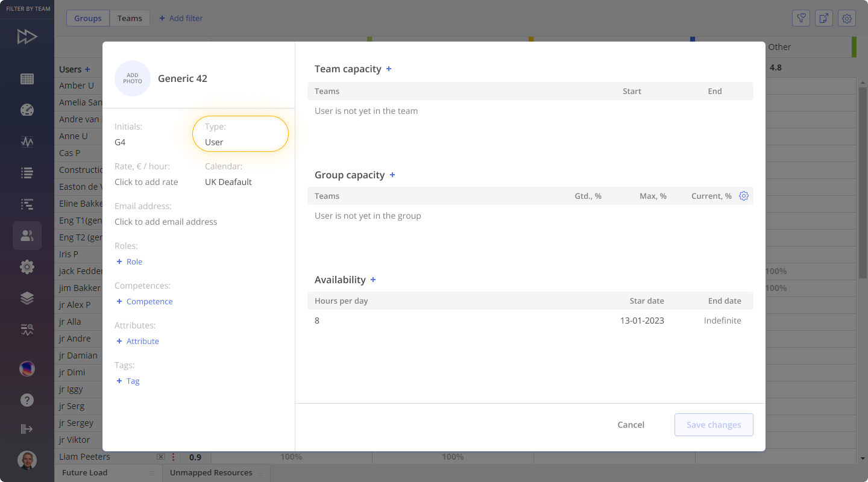Viewport: 868px width, 482px height.
Task: Click the scrollbar down arrow at bottom right
Action: click(863, 459)
